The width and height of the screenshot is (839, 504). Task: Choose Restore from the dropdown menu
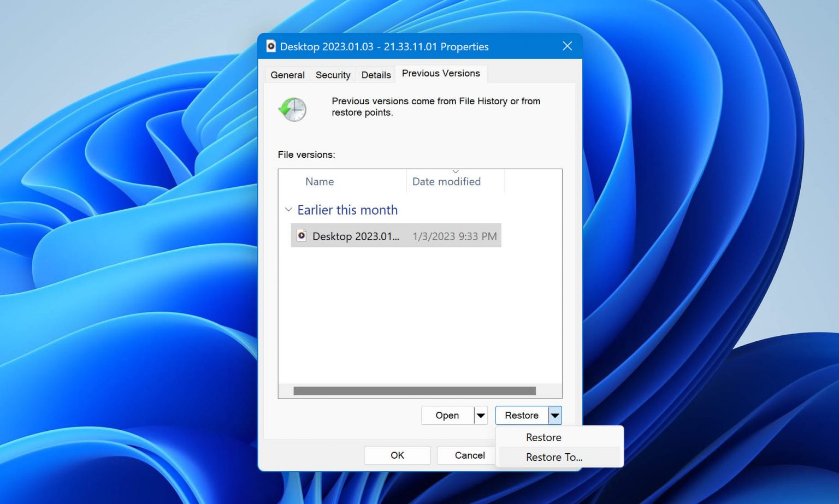(x=543, y=437)
